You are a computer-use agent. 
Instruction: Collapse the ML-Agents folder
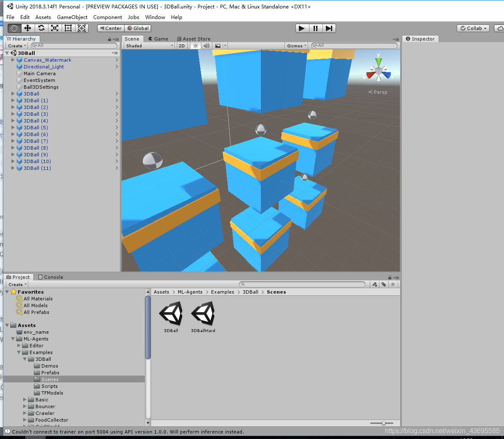tap(13, 339)
